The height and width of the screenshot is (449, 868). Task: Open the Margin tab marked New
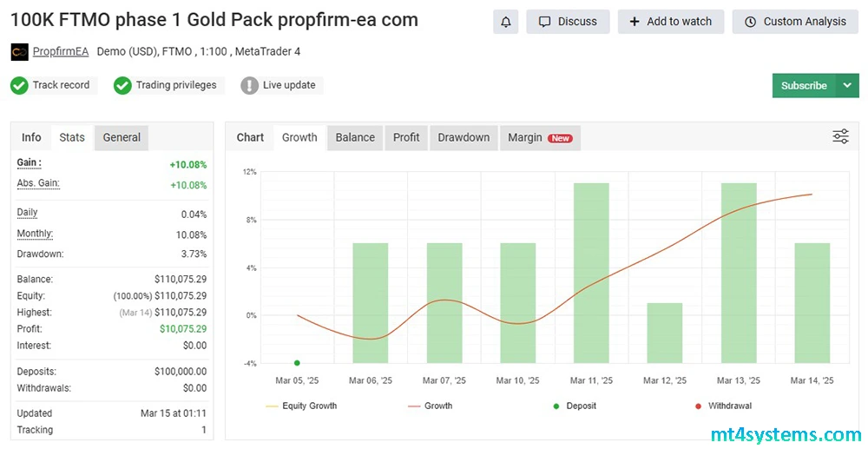tap(539, 137)
